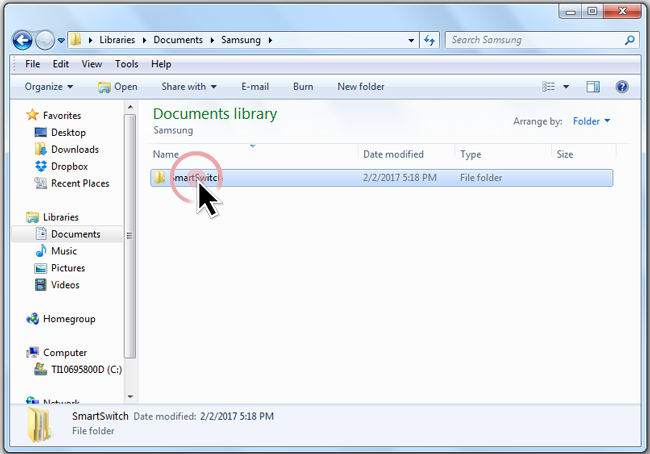650x454 pixels.
Task: Select Downloads under Favorites
Action: point(75,149)
